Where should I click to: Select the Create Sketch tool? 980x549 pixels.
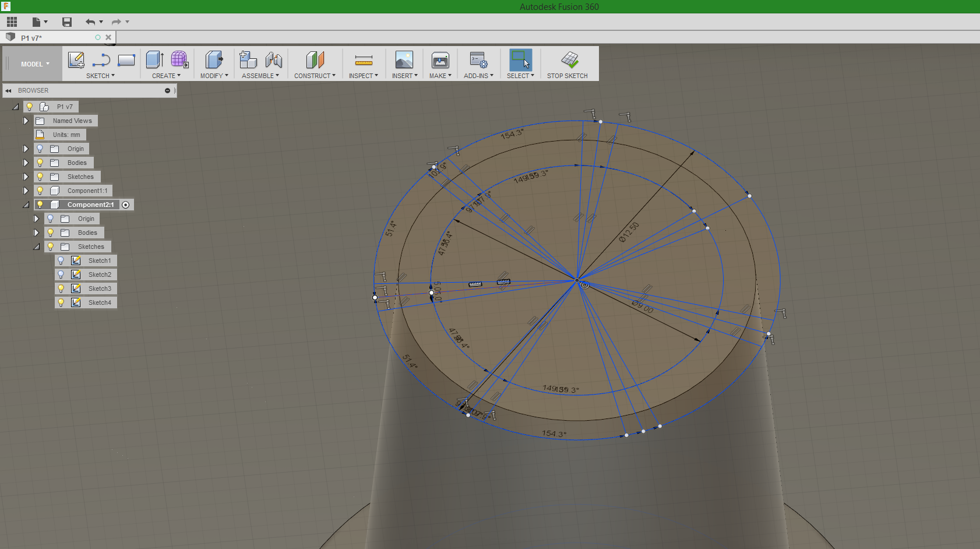[76, 59]
